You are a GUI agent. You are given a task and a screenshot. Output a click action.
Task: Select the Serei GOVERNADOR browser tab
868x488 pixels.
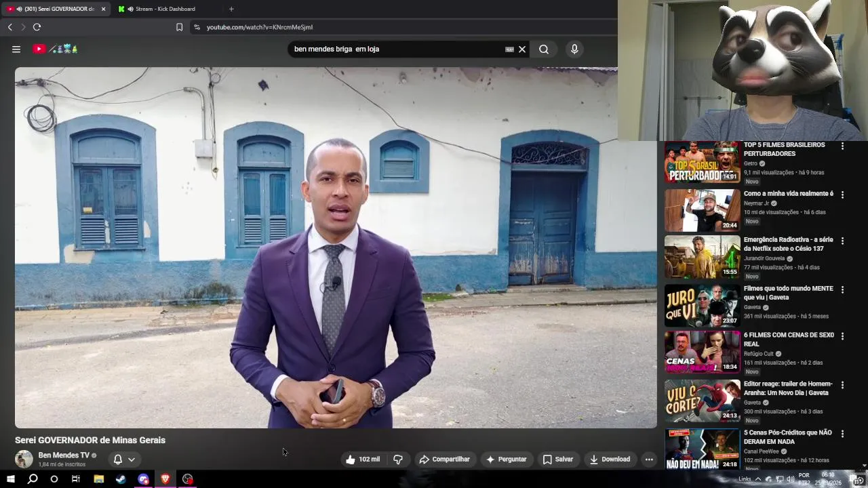pyautogui.click(x=54, y=9)
